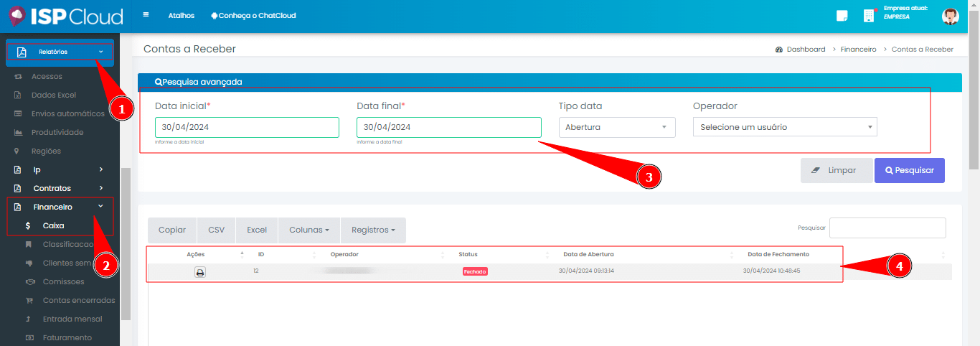Expand the Relatórios sidebar menu
Viewport: 980px width, 346px height.
tap(60, 52)
